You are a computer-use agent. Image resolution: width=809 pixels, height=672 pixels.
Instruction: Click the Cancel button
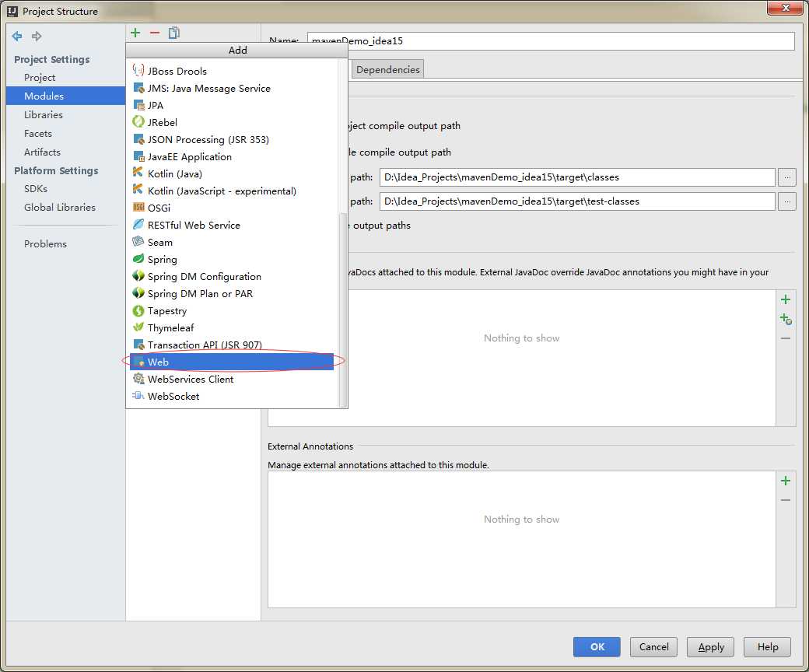coord(653,647)
